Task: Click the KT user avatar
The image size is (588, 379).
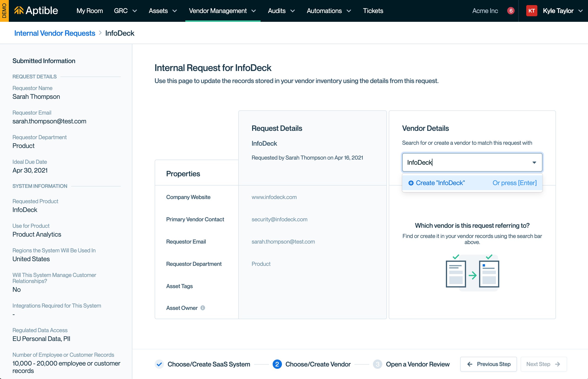Action: [531, 11]
